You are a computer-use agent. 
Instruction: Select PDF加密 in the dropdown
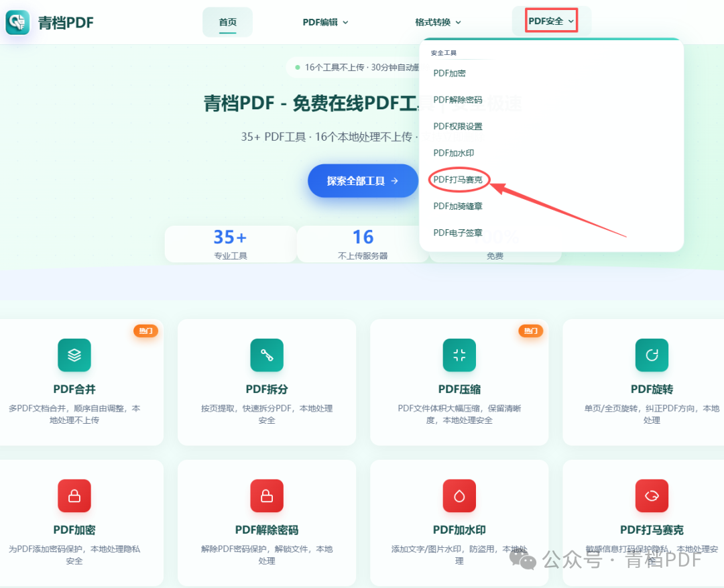[x=449, y=73]
